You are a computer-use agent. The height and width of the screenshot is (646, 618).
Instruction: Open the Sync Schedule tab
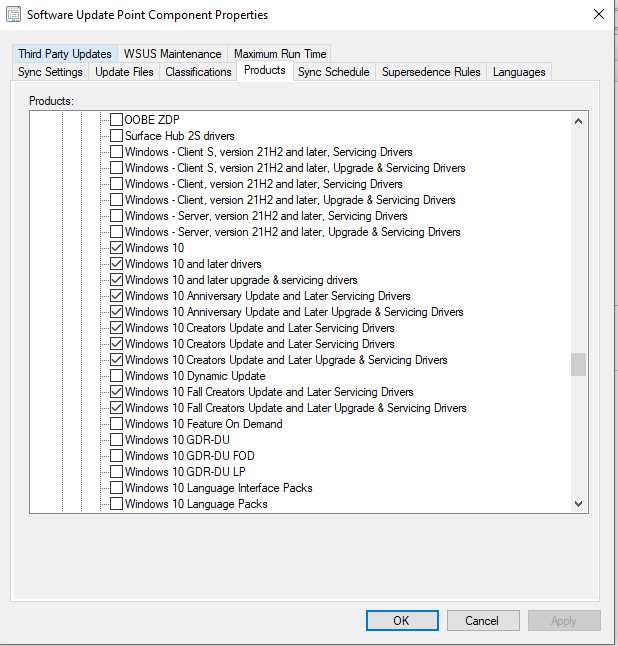[334, 72]
